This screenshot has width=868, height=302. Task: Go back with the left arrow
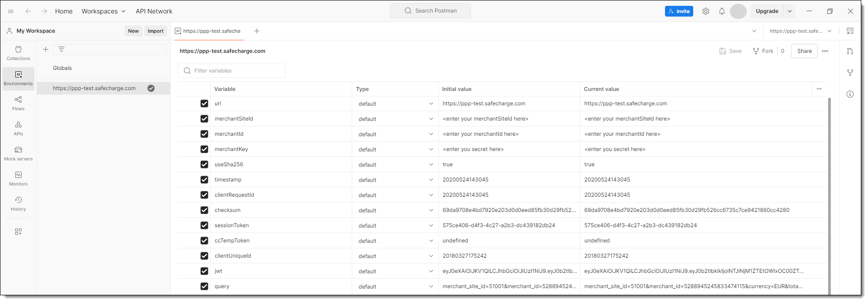point(28,11)
